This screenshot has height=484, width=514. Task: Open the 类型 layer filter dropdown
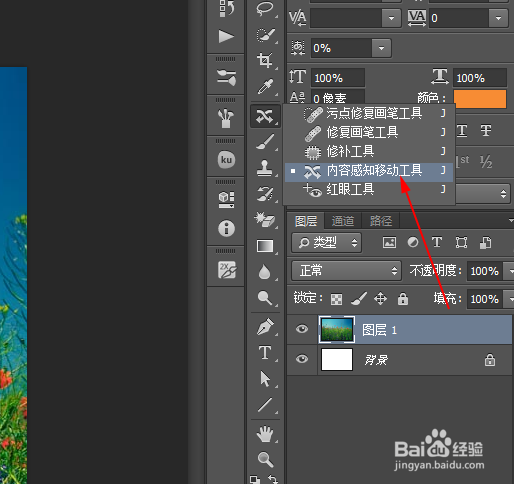click(326, 242)
